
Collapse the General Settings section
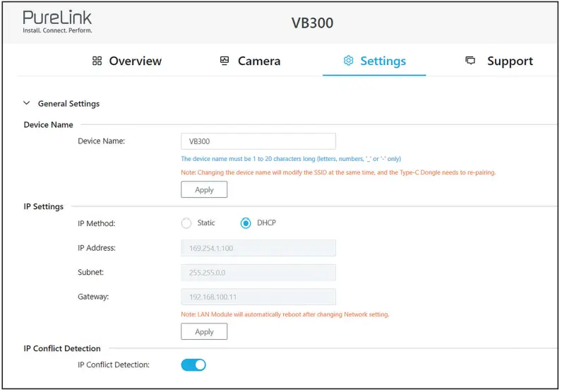pyautogui.click(x=27, y=104)
